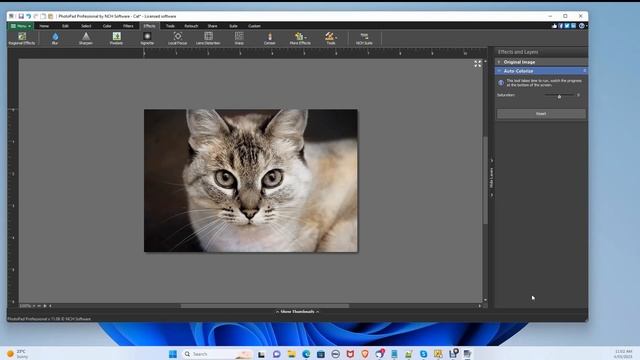640x360 pixels.
Task: Open Auto Colorize layer options icon
Action: point(584,71)
